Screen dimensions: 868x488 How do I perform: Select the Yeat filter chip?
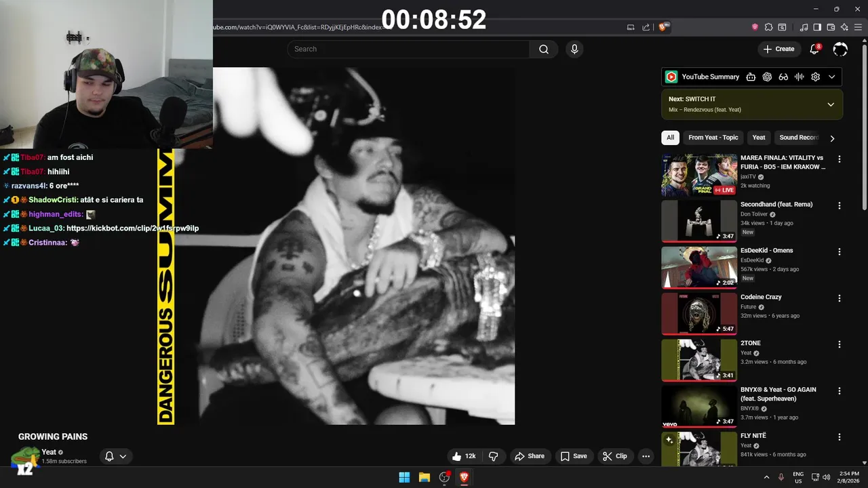759,138
